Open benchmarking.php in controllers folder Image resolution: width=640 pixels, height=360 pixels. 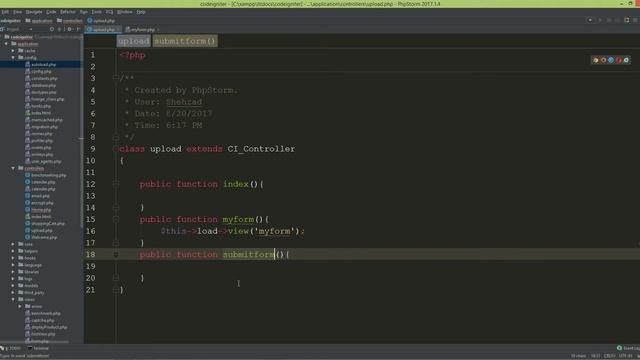pos(49,176)
